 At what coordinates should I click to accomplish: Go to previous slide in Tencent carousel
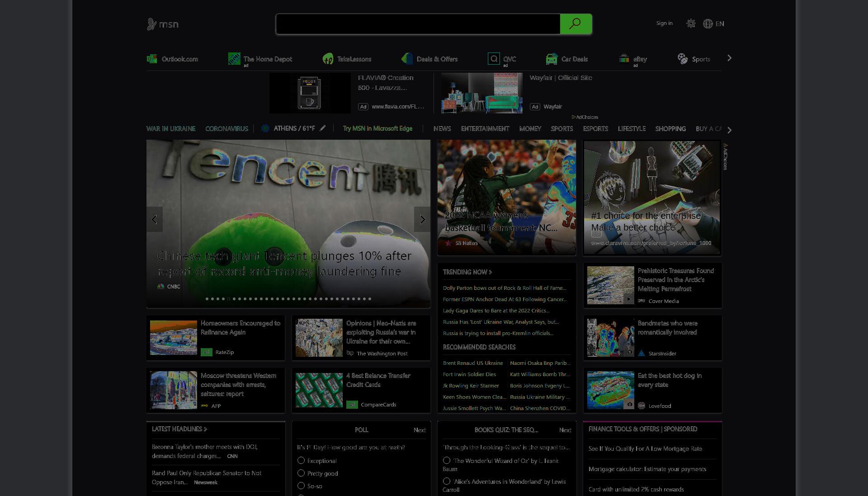[154, 219]
